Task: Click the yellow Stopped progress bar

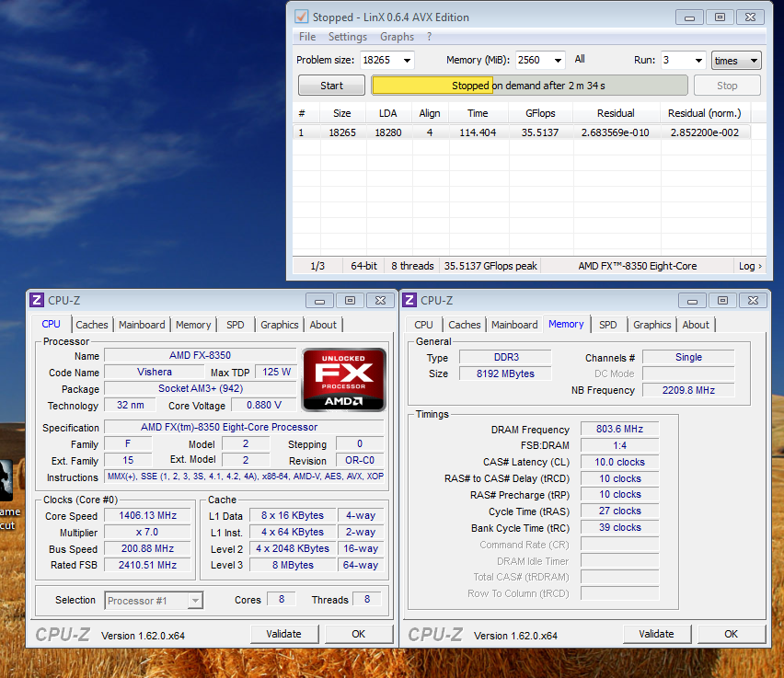Action: tap(529, 86)
